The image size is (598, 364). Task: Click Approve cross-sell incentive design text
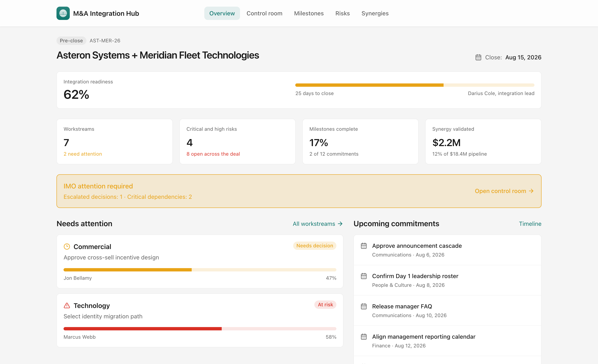[111, 258]
